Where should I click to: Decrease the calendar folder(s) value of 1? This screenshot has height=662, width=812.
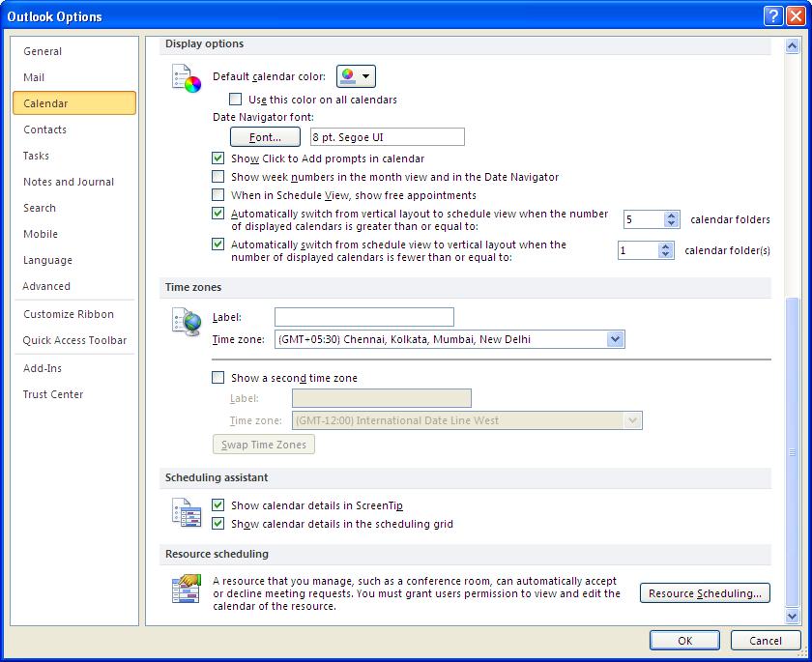tap(665, 254)
